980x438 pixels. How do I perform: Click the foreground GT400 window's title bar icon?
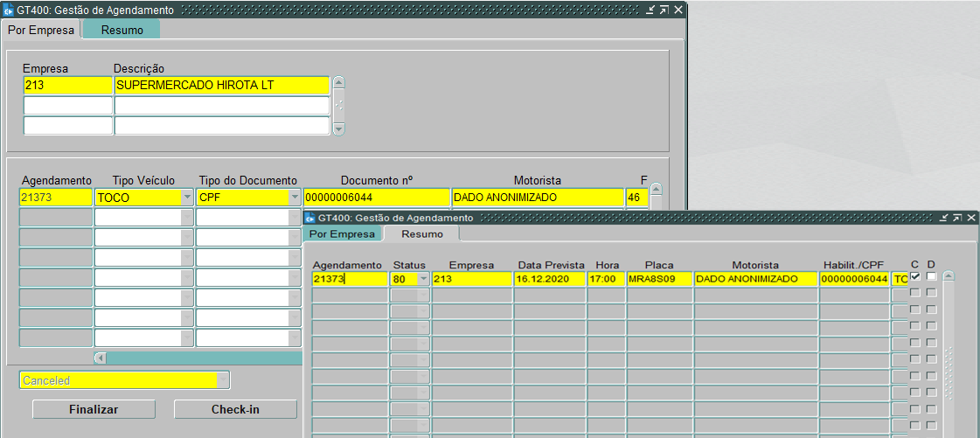click(309, 218)
